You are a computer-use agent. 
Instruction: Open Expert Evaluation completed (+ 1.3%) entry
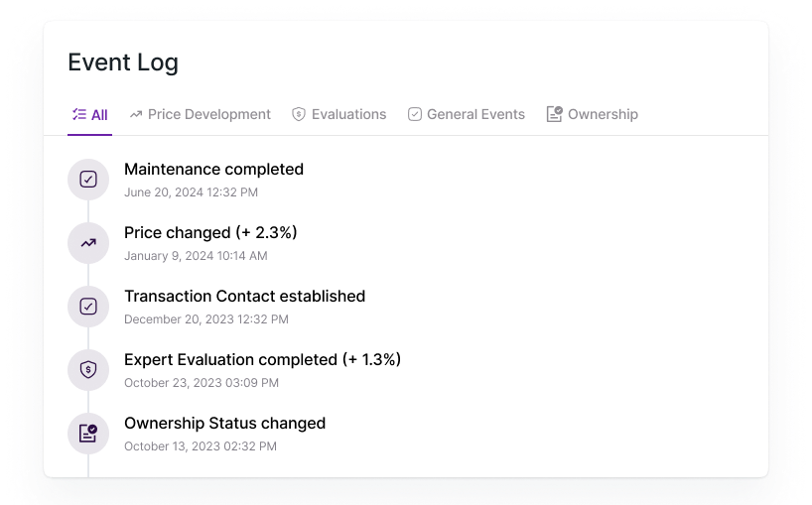262,359
